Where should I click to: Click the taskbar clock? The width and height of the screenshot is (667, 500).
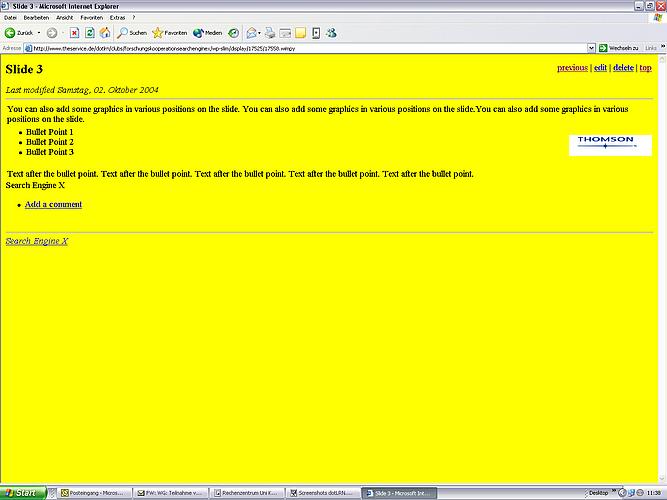653,493
